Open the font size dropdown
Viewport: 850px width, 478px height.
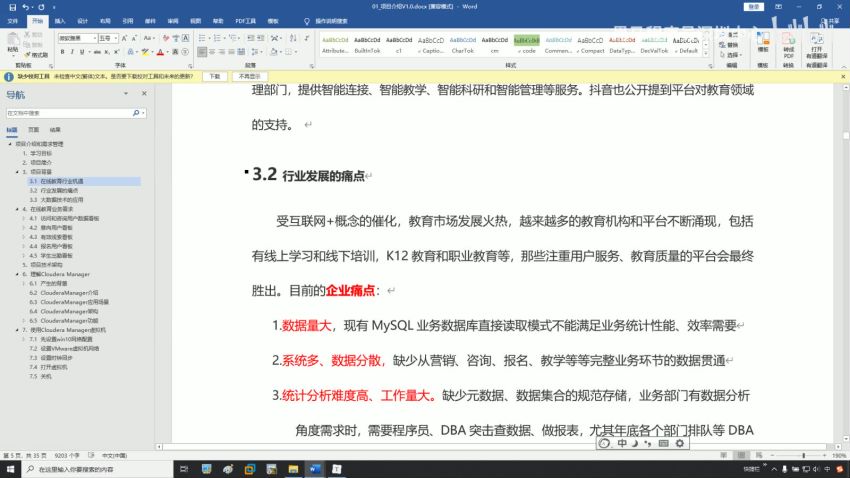click(116, 38)
